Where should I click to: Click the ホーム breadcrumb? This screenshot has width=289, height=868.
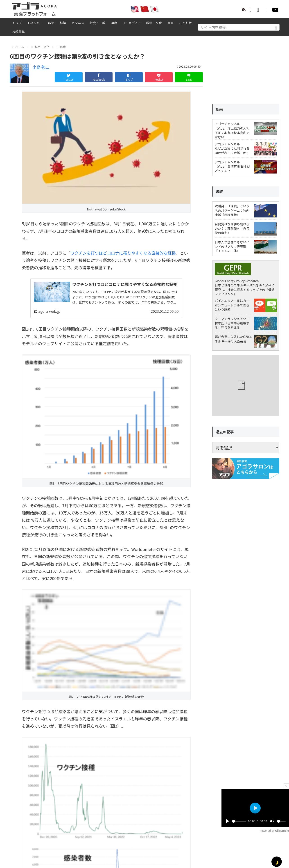[20, 47]
